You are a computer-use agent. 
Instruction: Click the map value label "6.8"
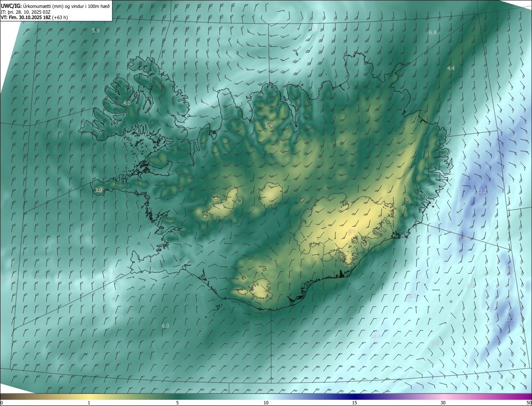pyautogui.click(x=433, y=32)
